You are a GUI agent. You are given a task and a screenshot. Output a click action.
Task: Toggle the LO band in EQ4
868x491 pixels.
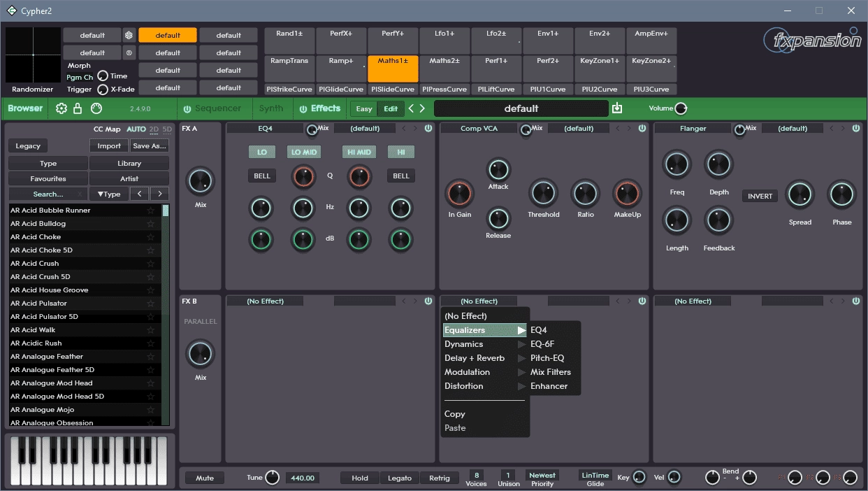coord(262,152)
